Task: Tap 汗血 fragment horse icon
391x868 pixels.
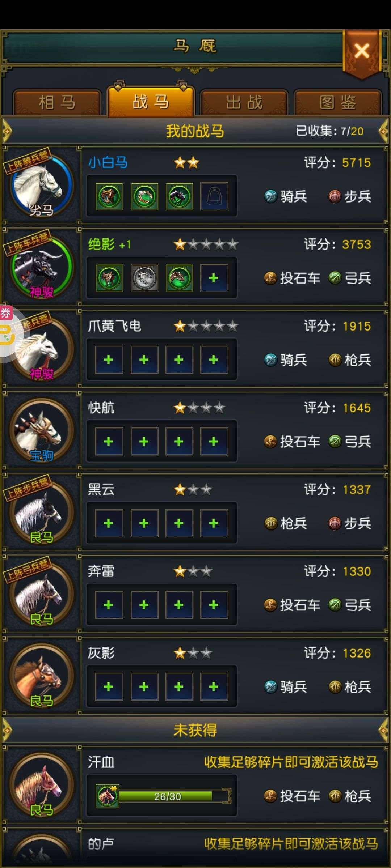Action: pyautogui.click(x=108, y=796)
